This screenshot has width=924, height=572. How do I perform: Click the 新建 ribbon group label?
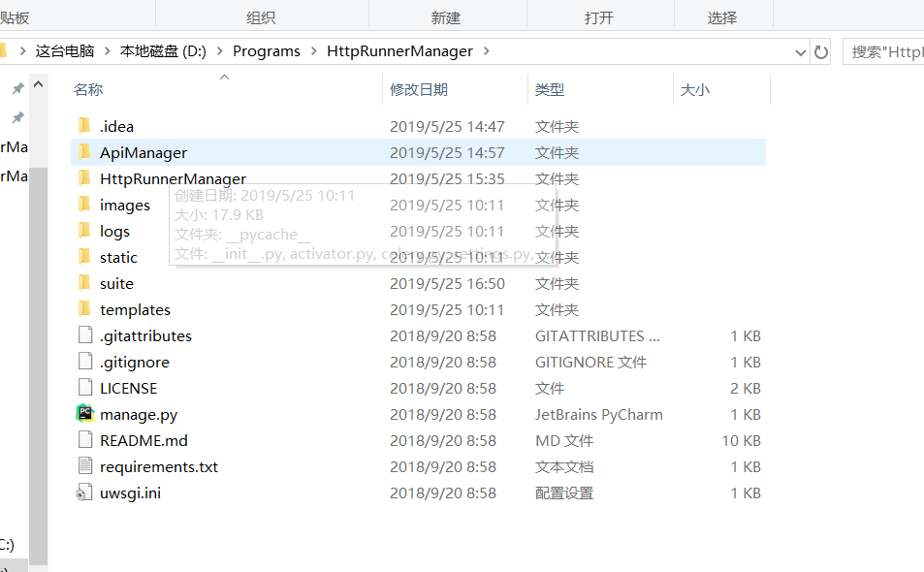pos(445,17)
